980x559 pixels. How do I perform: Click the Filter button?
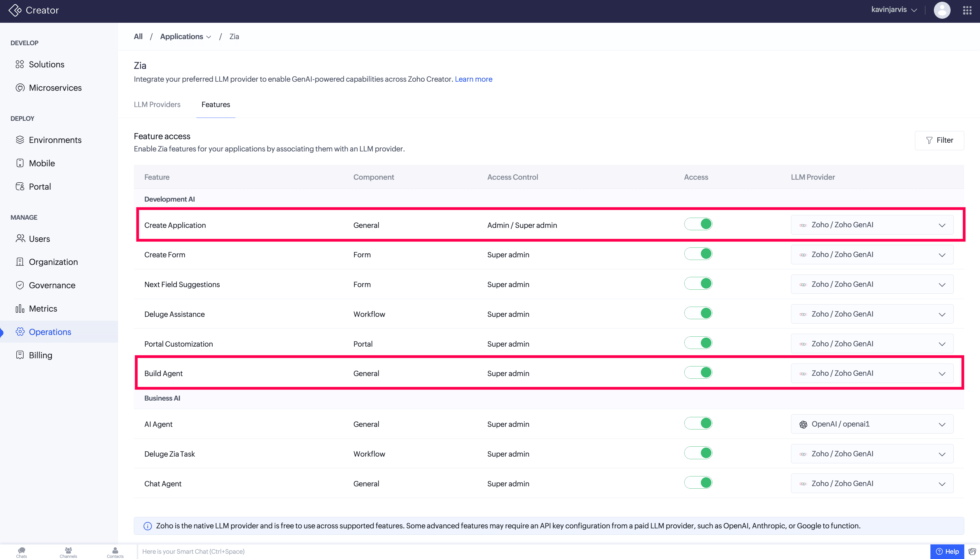tap(939, 141)
